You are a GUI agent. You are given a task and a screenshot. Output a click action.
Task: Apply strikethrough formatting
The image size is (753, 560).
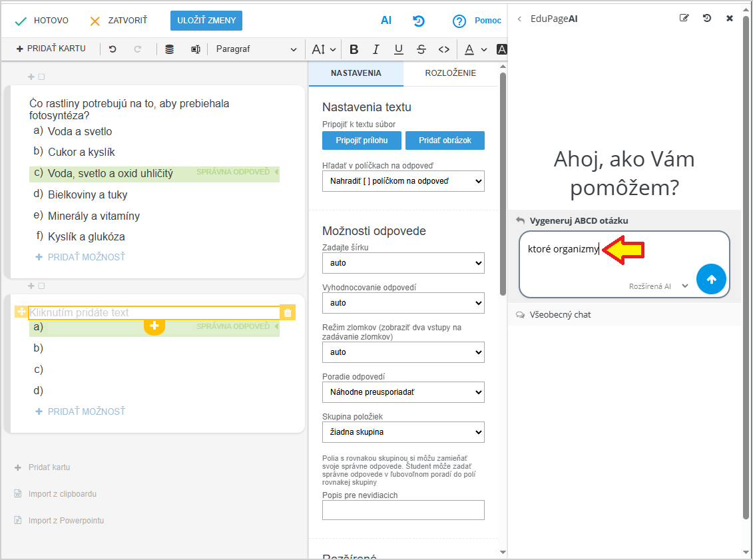pyautogui.click(x=421, y=49)
